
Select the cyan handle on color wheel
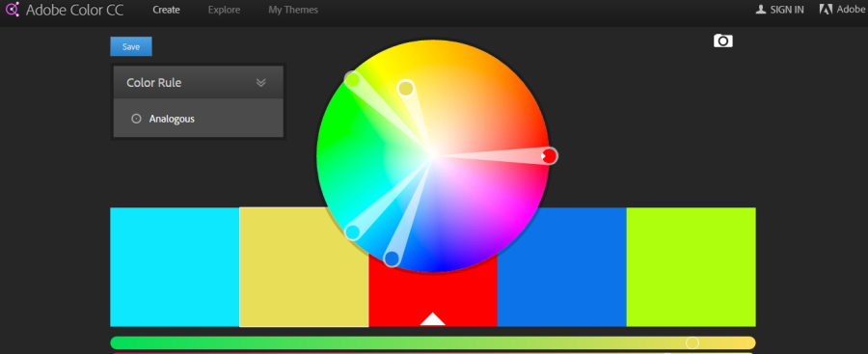(353, 231)
